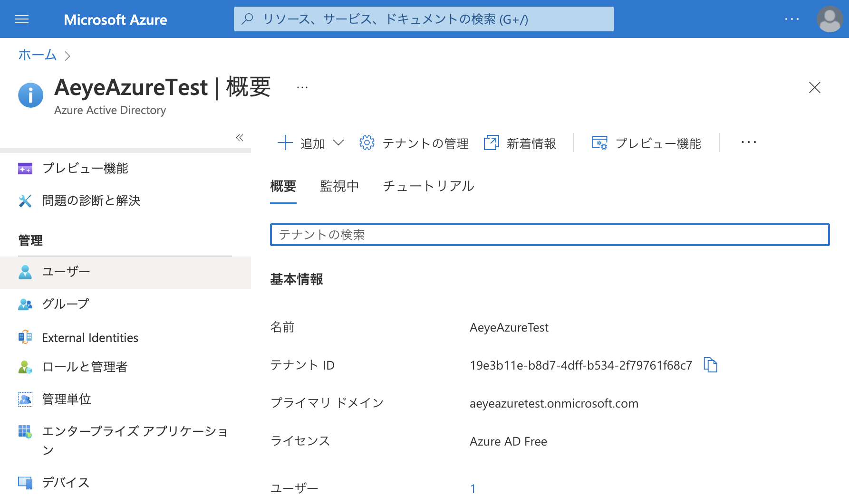Focus the テナントの検索 input field
The height and width of the screenshot is (504, 849).
(x=550, y=235)
